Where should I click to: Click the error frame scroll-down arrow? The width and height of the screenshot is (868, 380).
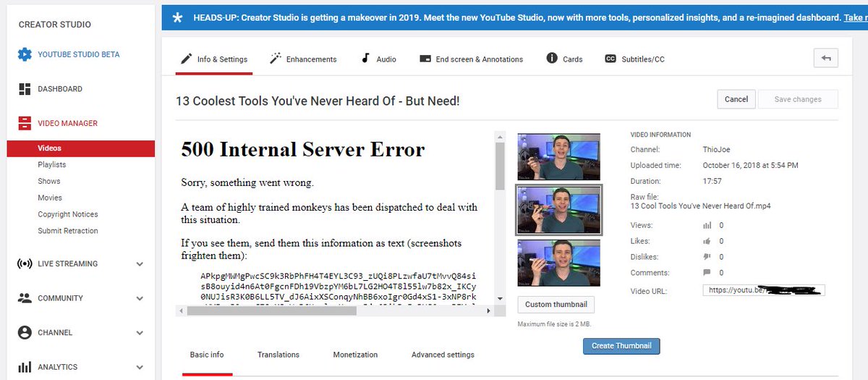500,298
